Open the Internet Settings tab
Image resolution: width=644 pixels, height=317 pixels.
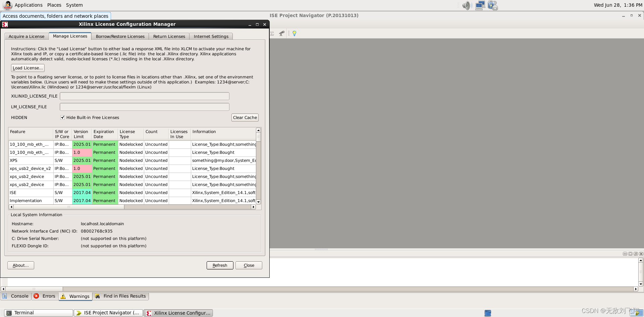click(211, 36)
